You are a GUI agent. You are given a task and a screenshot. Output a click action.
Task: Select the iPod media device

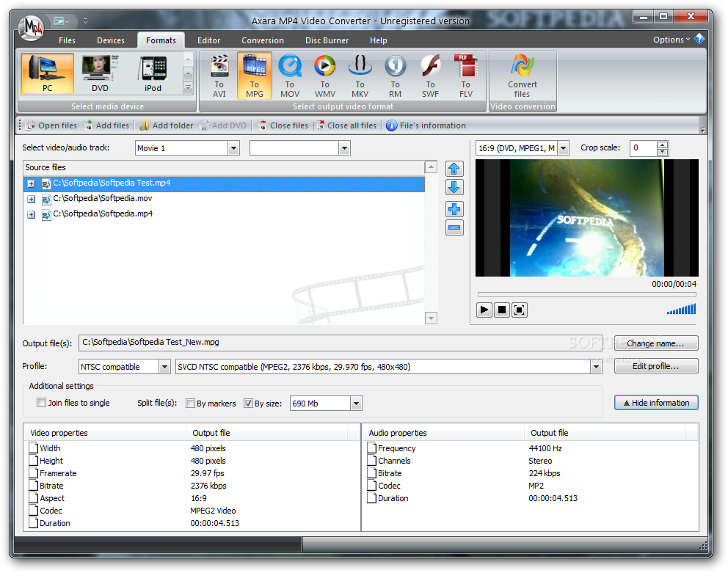(x=153, y=73)
